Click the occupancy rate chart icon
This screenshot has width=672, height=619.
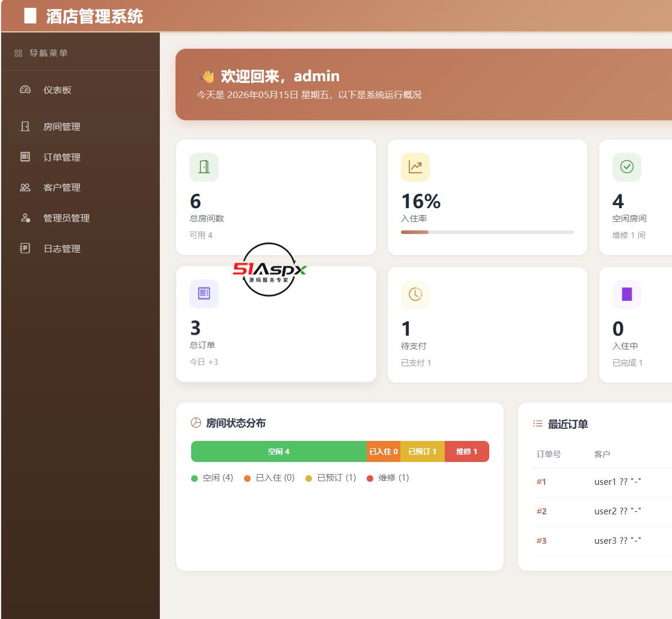415,167
